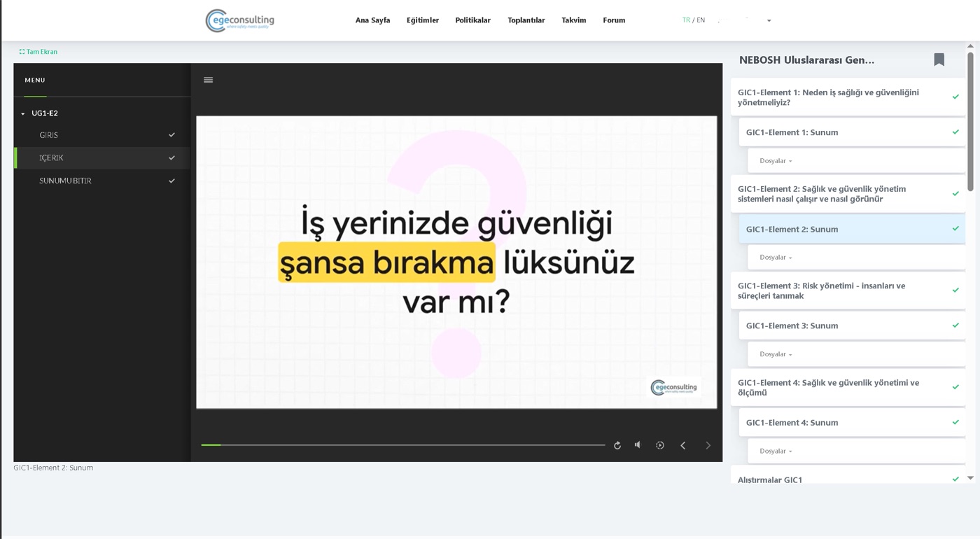The width and height of the screenshot is (980, 539).
Task: Open the Toplantılar navigation item
Action: pos(526,20)
